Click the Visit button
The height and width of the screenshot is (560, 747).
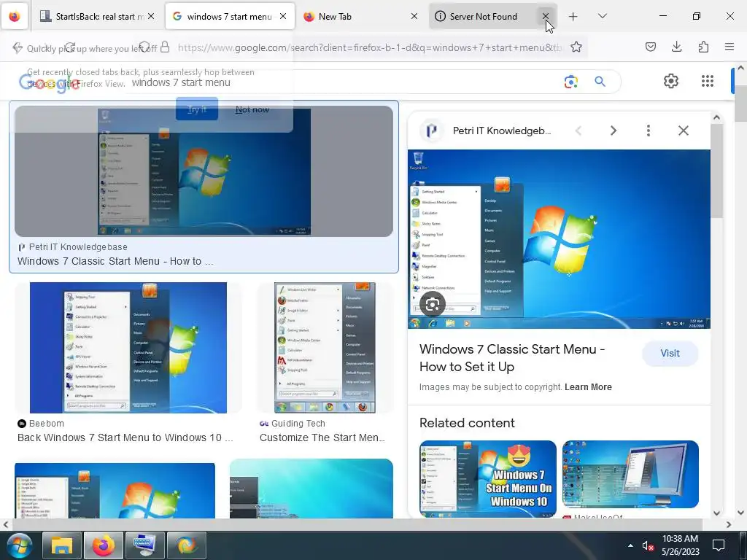(670, 354)
